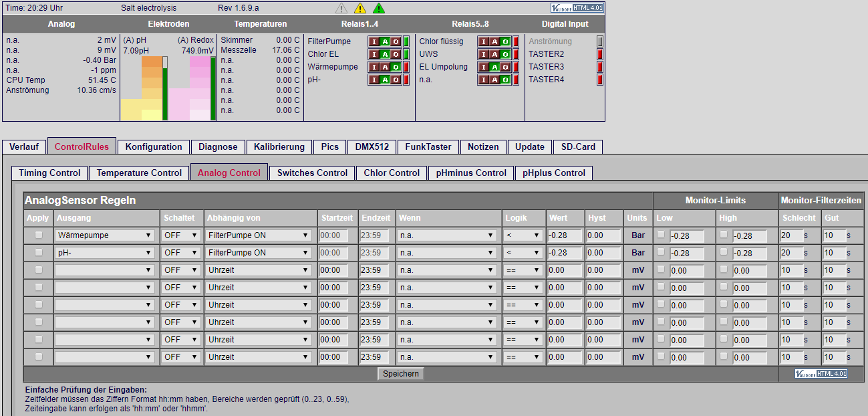Viewport: 868px width, 416px height.
Task: Tick the Apply checkbox for the pH- rule
Action: point(39,252)
